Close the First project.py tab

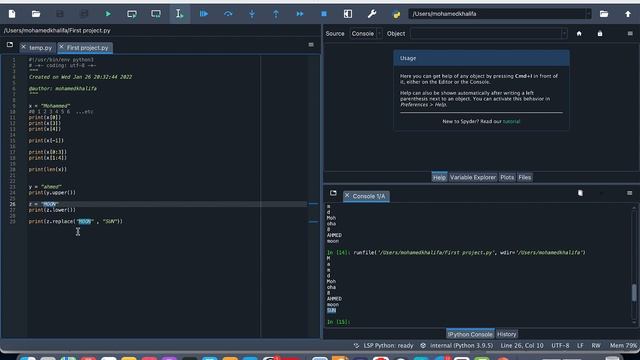coord(61,47)
